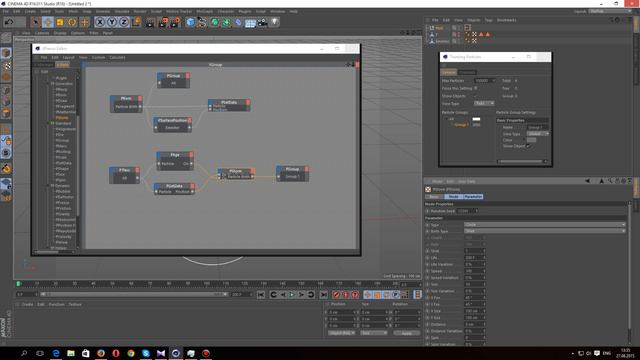Viewport: 640px width, 360px height.
Task: Click Render to Picture Viewer icon
Action: [163, 22]
